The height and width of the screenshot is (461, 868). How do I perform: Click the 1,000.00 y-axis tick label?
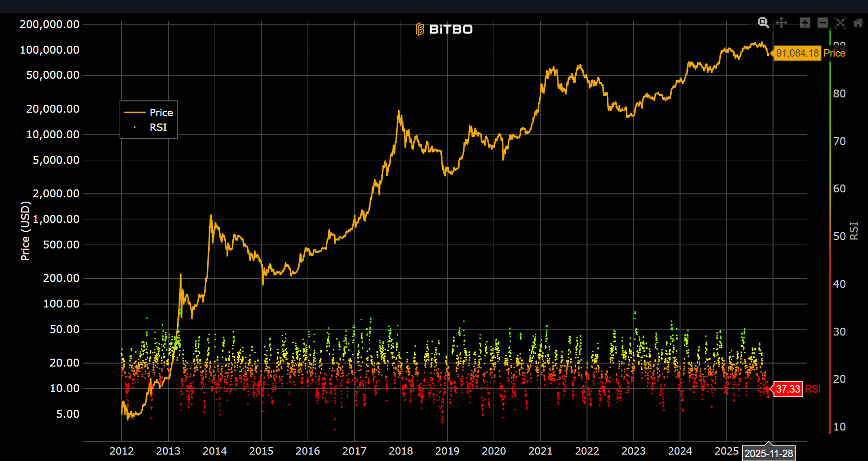[x=56, y=219]
